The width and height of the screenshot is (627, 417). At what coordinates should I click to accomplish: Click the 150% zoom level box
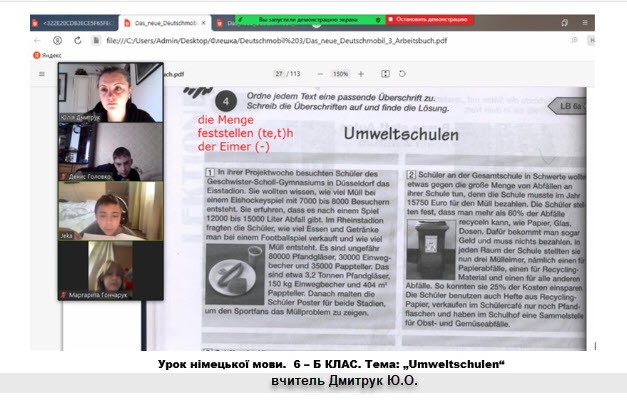[x=339, y=74]
